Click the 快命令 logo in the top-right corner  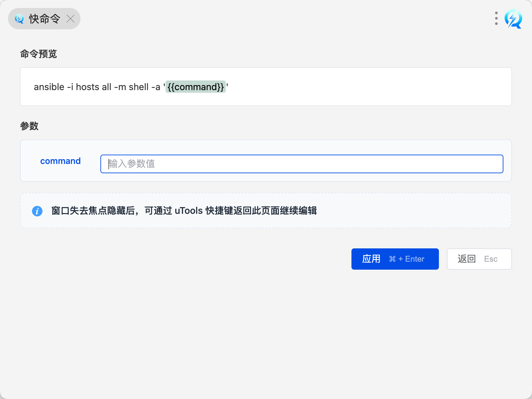click(513, 19)
